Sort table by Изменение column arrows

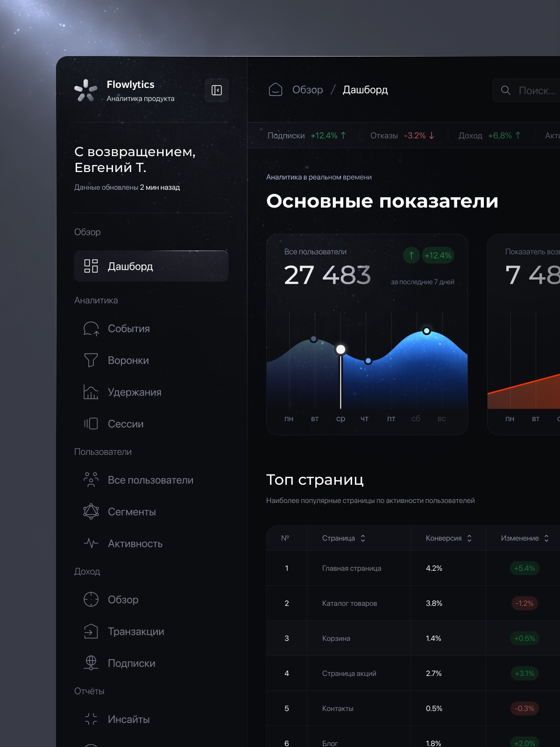coord(546,539)
